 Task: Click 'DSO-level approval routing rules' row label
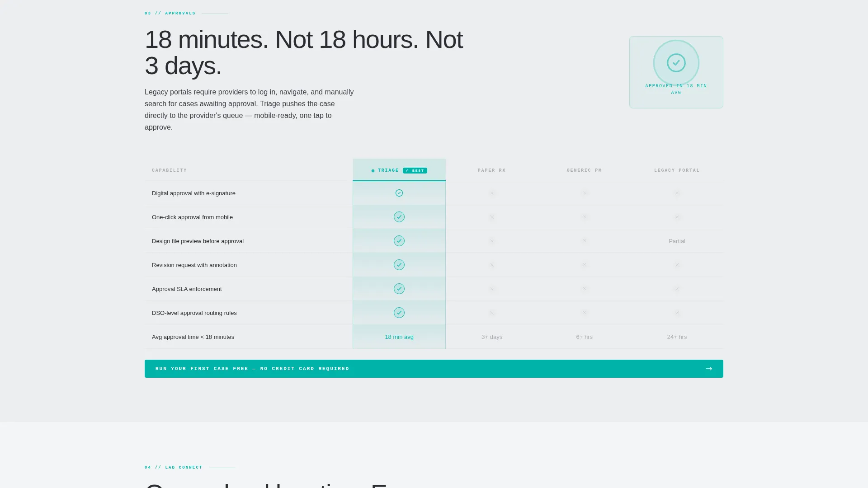[x=194, y=313]
